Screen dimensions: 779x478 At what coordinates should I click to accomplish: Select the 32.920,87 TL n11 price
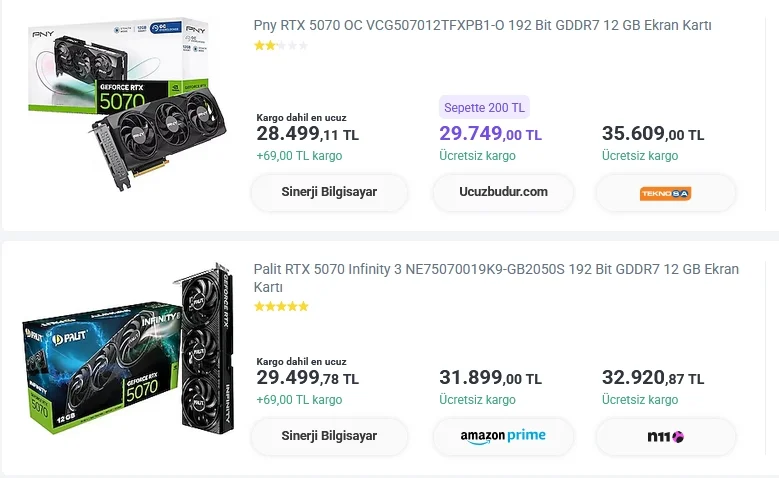pos(653,379)
